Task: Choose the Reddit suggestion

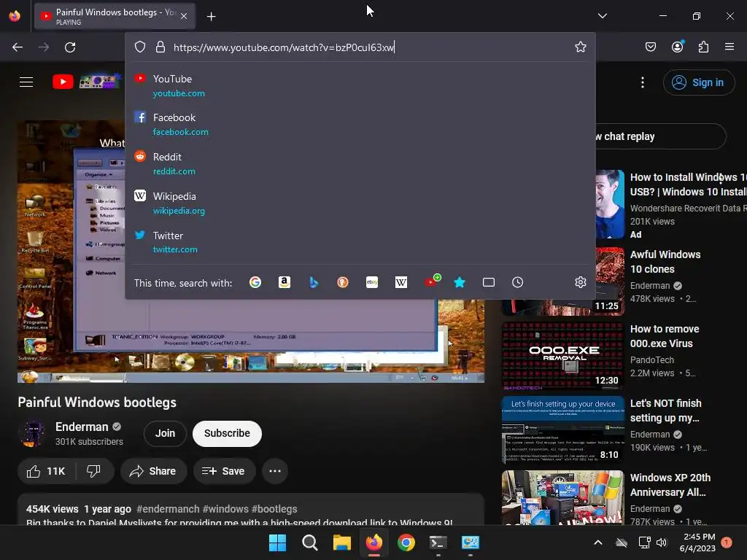Action: pyautogui.click(x=360, y=164)
